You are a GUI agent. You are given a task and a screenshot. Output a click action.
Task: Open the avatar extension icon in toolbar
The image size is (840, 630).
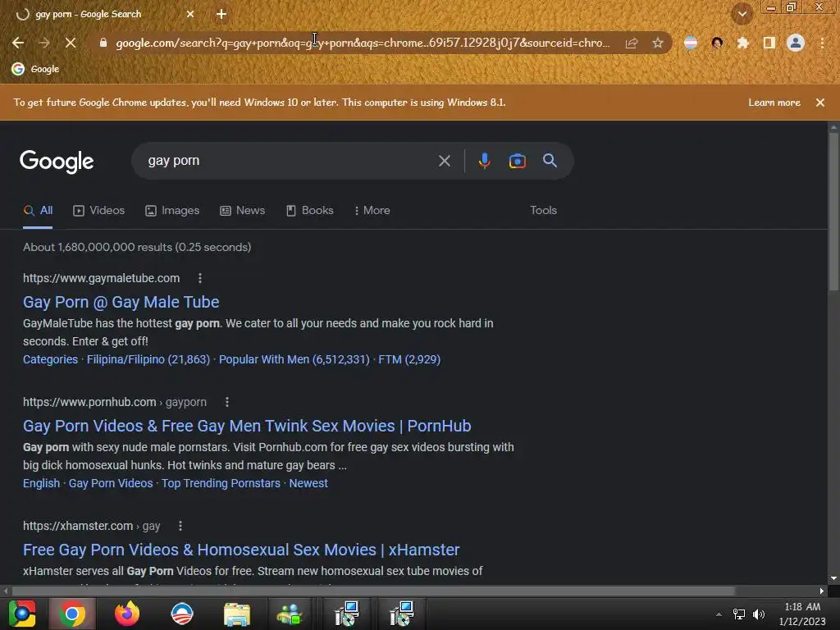[x=717, y=43]
